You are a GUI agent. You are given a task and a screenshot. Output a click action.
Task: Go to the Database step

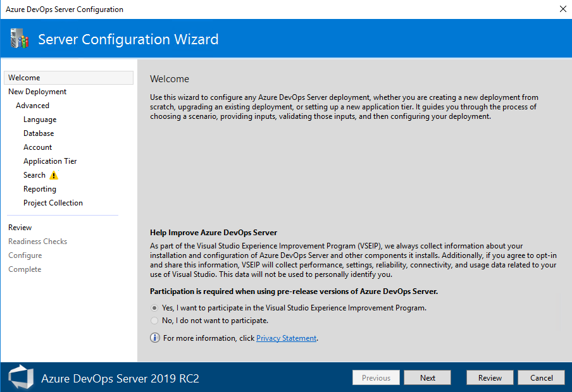click(38, 133)
